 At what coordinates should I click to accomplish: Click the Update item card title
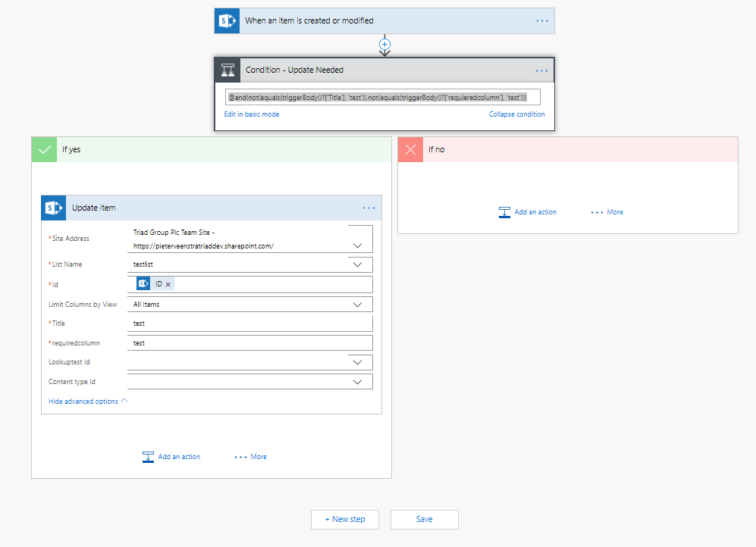(93, 208)
